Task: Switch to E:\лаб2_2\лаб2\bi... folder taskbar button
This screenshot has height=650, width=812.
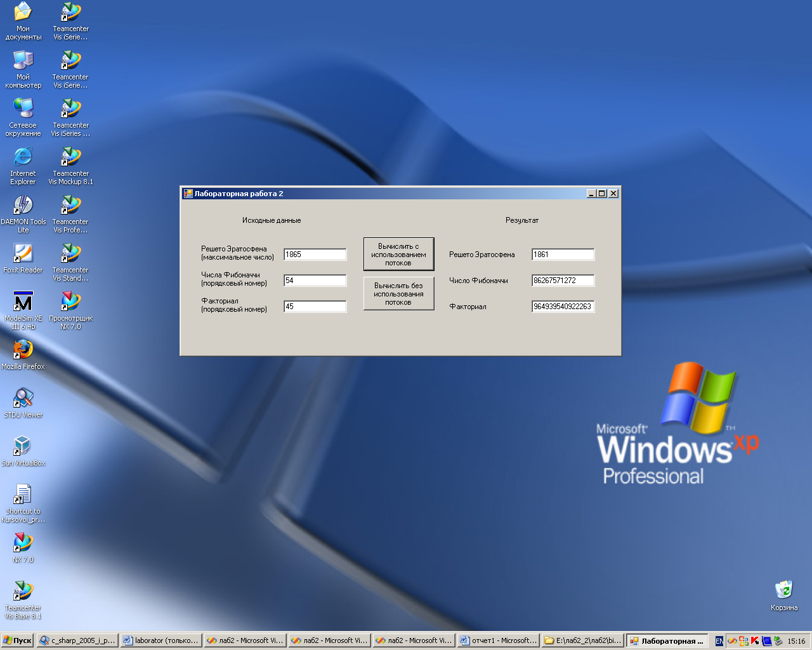Action: point(582,641)
